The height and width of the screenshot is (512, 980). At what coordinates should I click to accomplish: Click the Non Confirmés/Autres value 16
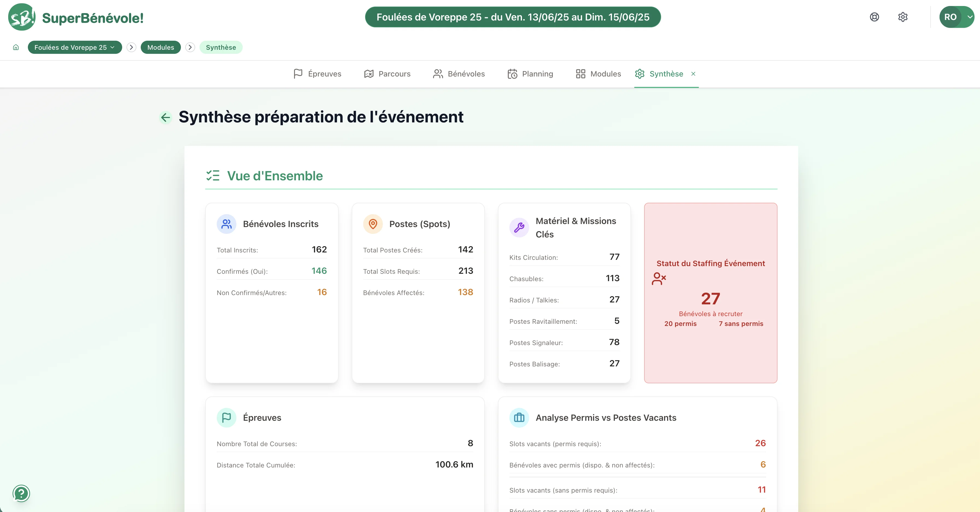point(322,292)
